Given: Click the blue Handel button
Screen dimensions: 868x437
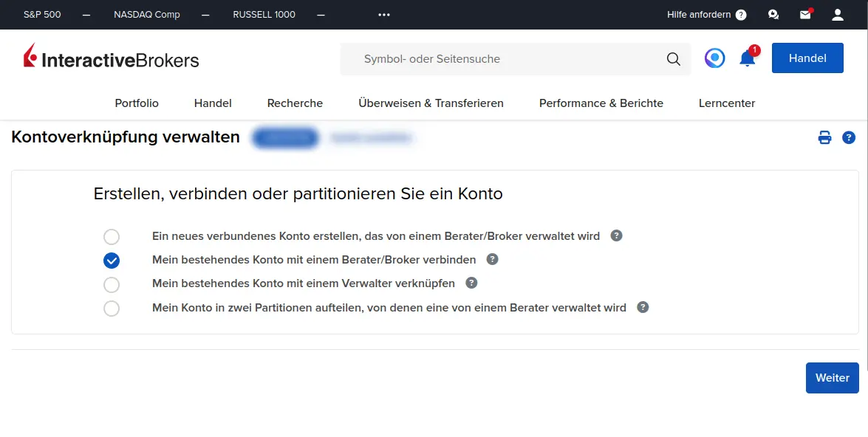Looking at the screenshot, I should (x=807, y=58).
